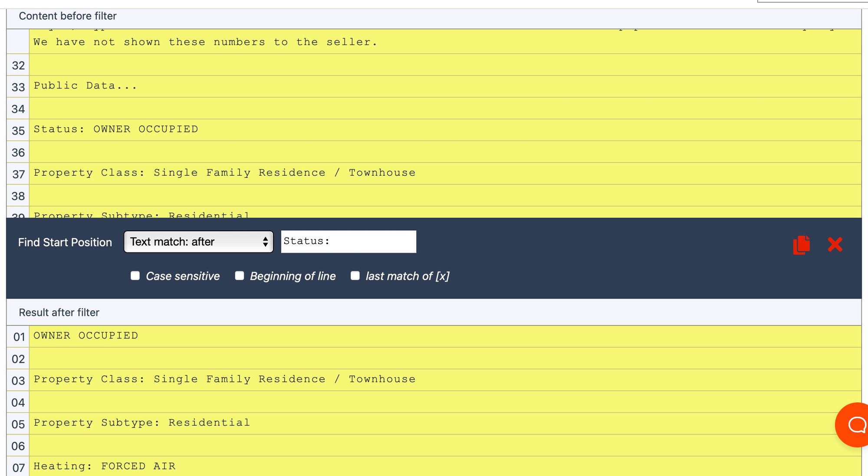Screen dimensions: 868x476
Task: Click Property Subtype: Residential result line
Action: [142, 423]
